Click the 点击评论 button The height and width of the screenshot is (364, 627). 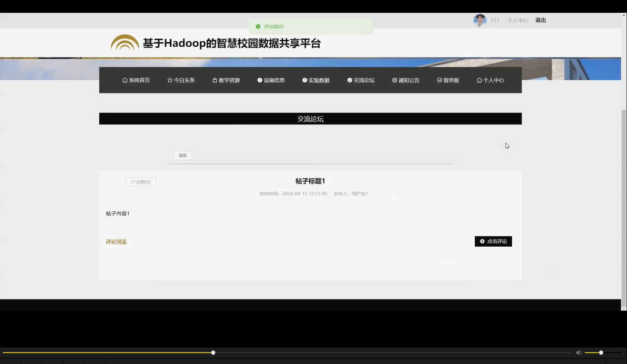[x=493, y=241]
